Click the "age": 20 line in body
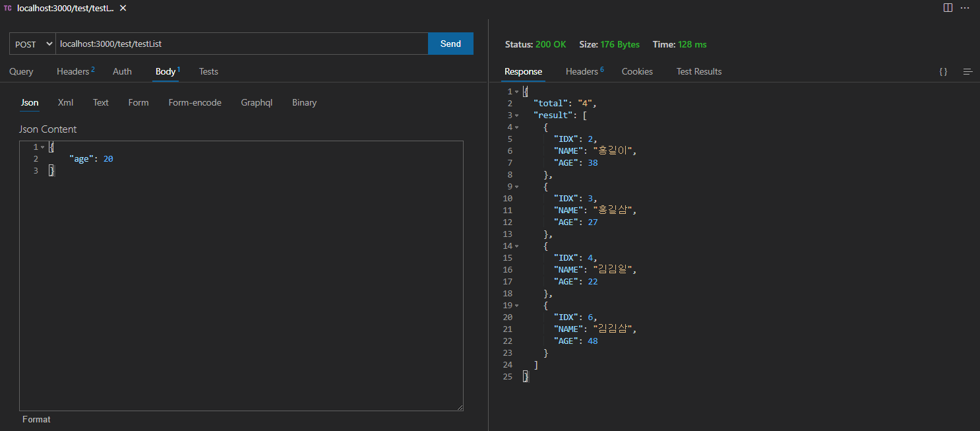The height and width of the screenshot is (431, 980). 91,159
